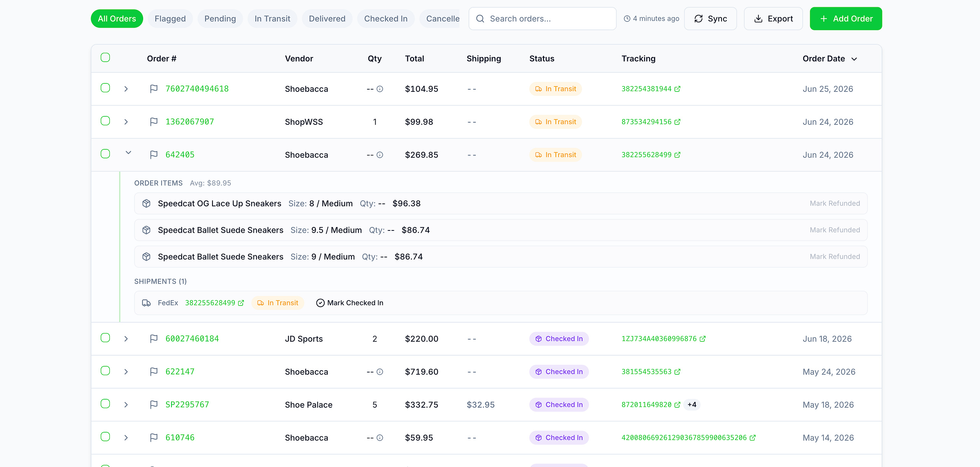Sort by Order Date column
Viewport: 980px width, 467px height.
coord(830,59)
